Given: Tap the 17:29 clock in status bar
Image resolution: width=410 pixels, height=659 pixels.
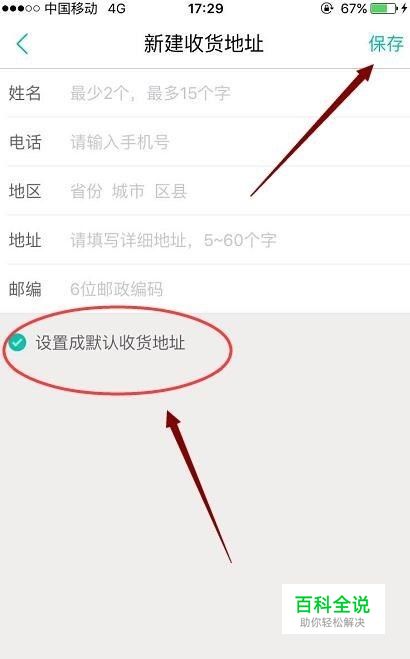Looking at the screenshot, I should pos(205,8).
